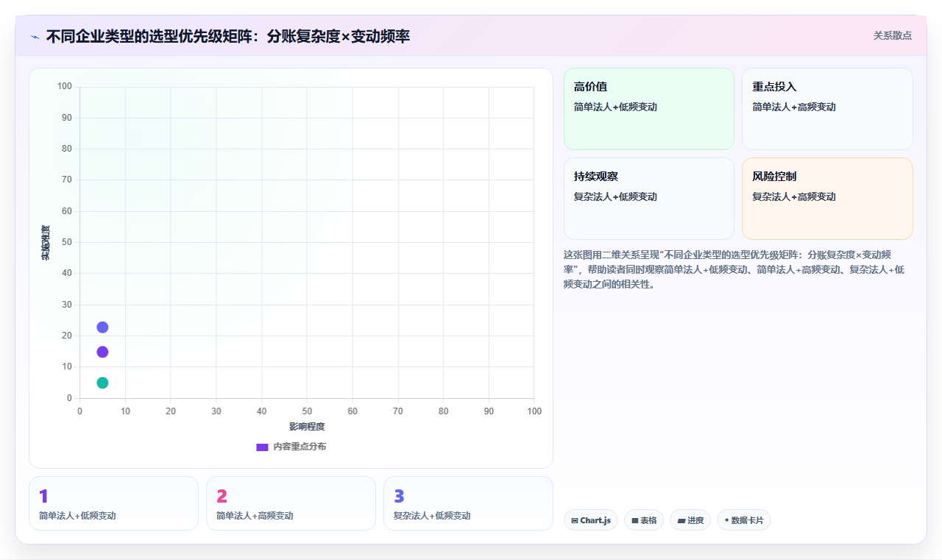Screen dimensions: 942x560
Task: Click the 简单法人+低频变动 text in 高价值 card
Action: [x=615, y=107]
